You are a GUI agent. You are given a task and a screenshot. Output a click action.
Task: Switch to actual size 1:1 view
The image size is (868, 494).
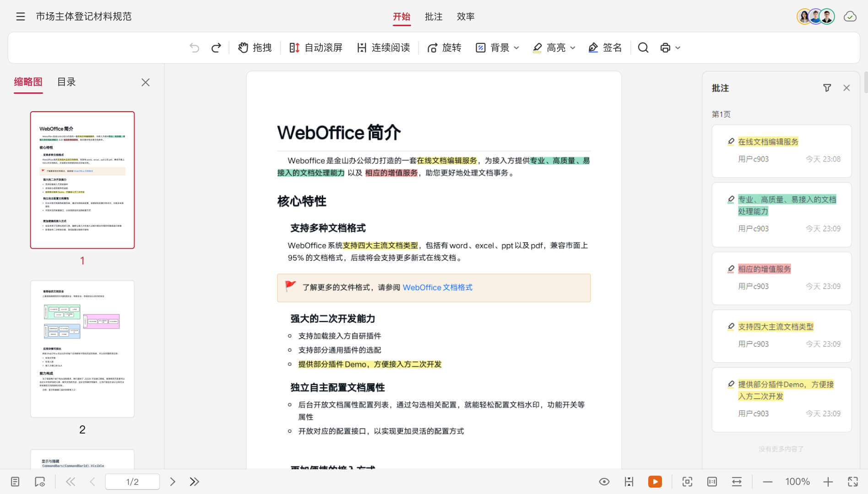712,482
